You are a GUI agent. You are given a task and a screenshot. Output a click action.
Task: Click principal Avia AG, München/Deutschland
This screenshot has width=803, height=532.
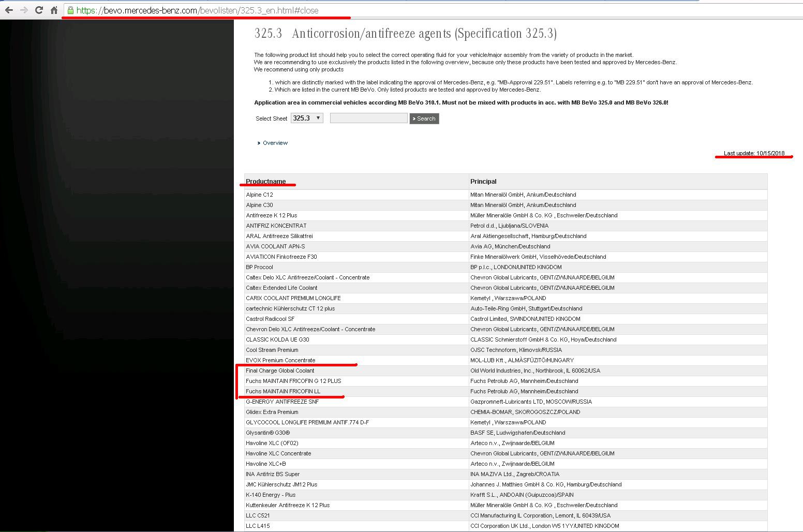tap(510, 246)
